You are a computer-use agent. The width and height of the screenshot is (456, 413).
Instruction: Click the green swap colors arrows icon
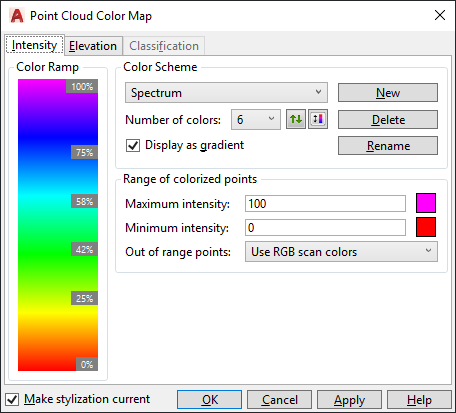[x=296, y=119]
